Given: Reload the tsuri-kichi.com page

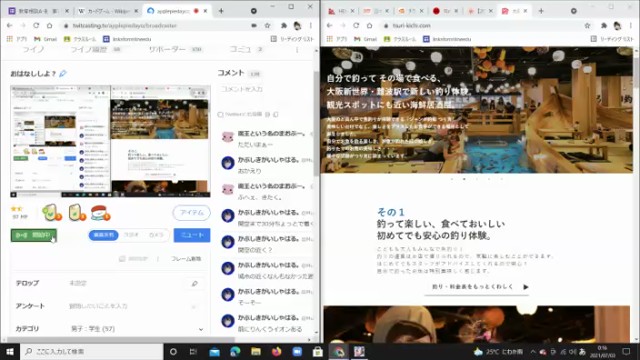Looking at the screenshot, I should click(x=356, y=25).
